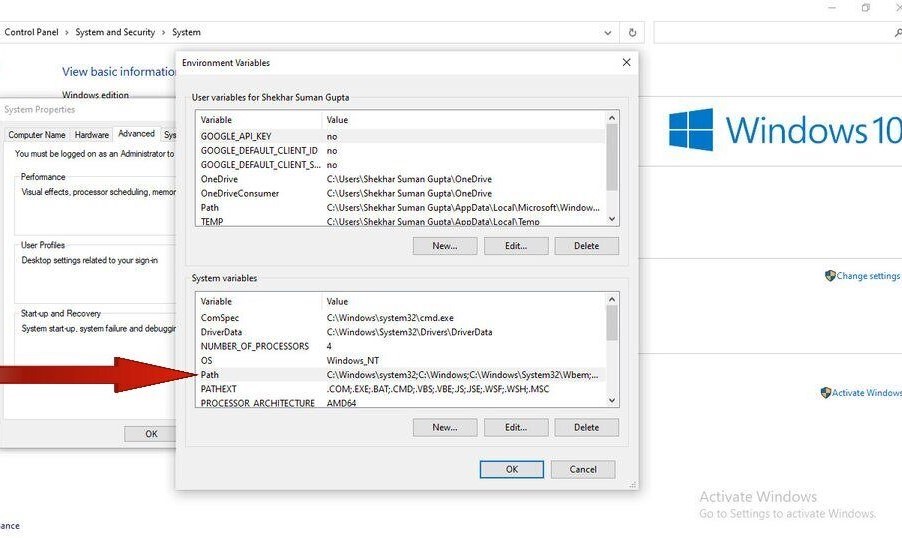The image size is (902, 538).
Task: Confirm Environment Variables with OK
Action: (x=511, y=470)
